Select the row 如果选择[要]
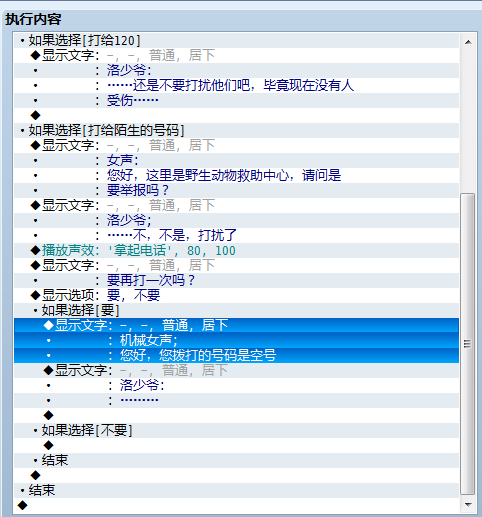The height and width of the screenshot is (517, 482). [236, 310]
